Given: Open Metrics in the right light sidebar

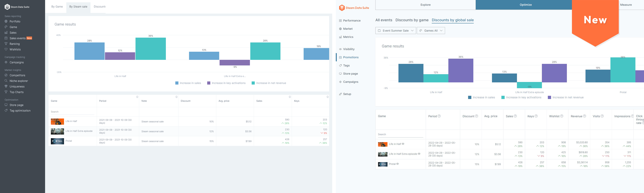Looking at the screenshot, I should [348, 37].
